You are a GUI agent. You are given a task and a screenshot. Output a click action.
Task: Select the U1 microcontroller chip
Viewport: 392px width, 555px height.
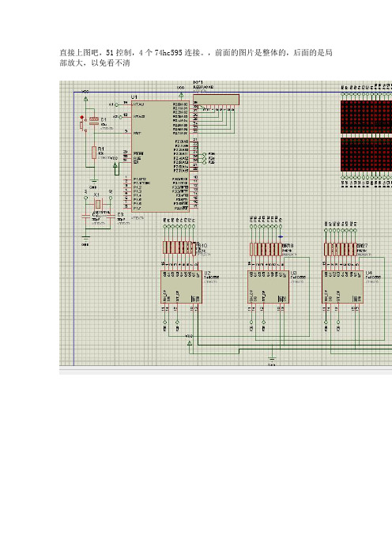point(160,156)
